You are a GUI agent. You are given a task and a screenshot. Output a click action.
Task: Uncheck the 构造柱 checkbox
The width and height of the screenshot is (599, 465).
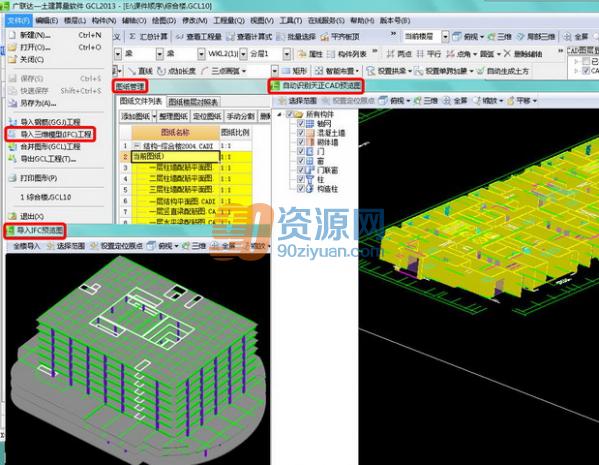pos(300,188)
